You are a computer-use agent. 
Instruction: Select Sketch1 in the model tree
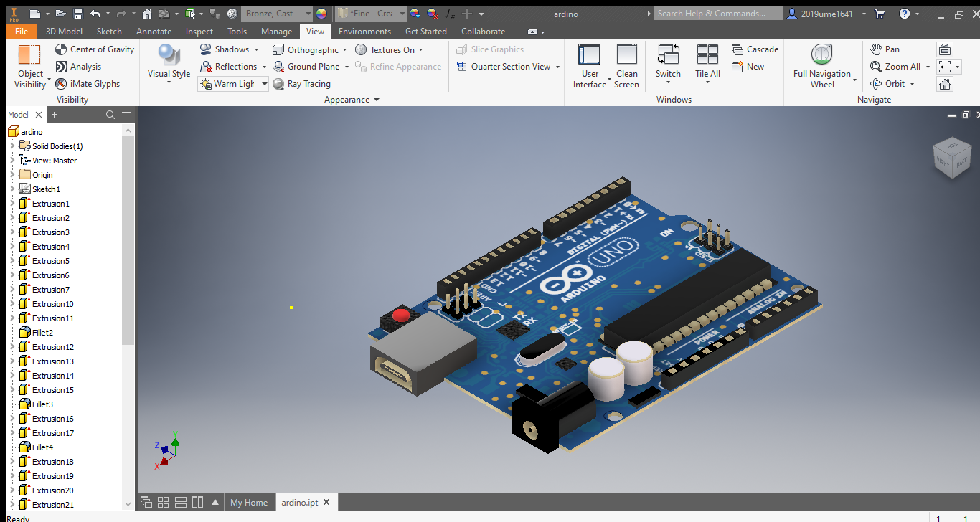pos(46,189)
